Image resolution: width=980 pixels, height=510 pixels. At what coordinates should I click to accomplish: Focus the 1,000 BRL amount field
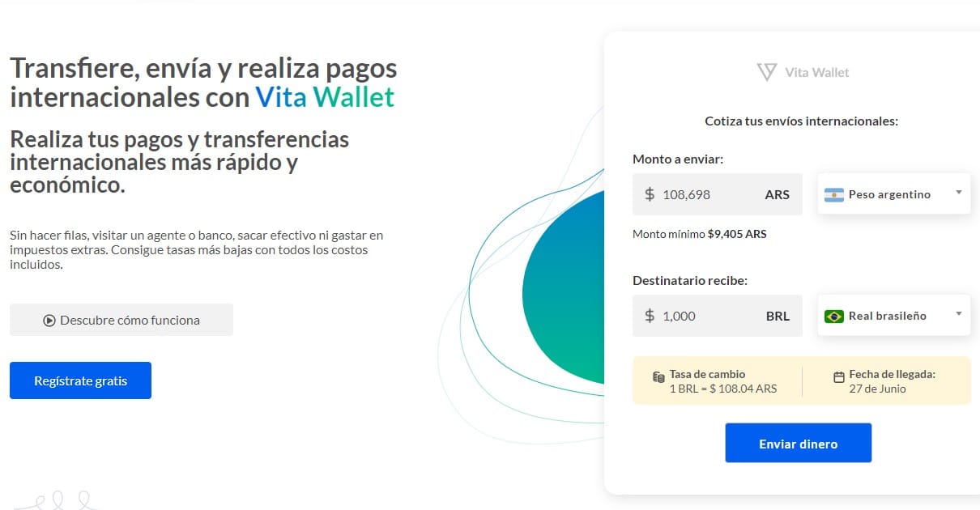point(718,316)
